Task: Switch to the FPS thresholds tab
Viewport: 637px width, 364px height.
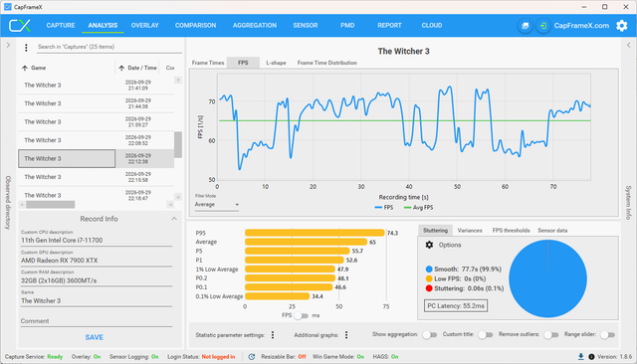Action: pyautogui.click(x=511, y=231)
